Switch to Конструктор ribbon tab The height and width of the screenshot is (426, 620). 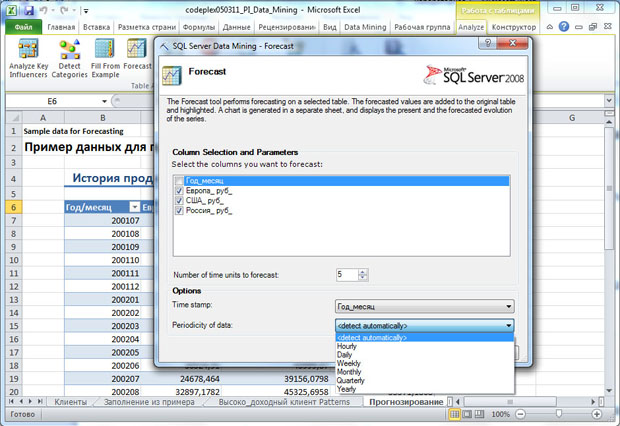point(514,27)
